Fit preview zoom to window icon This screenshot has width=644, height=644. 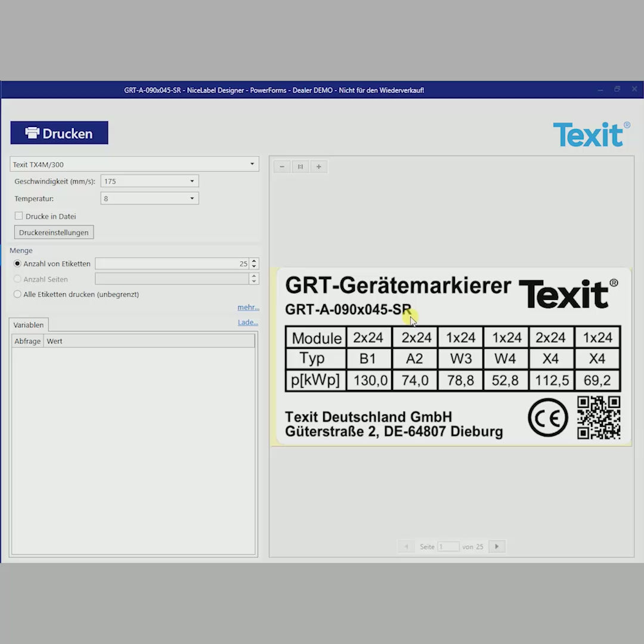click(300, 167)
